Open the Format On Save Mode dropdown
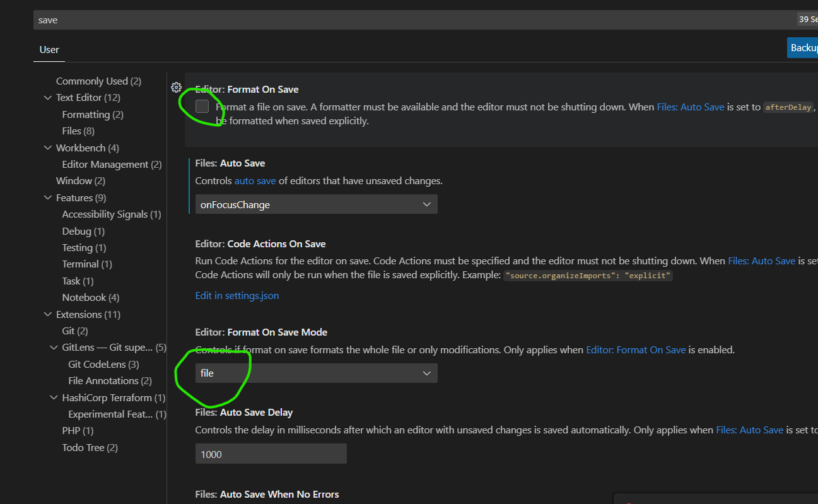 (316, 373)
